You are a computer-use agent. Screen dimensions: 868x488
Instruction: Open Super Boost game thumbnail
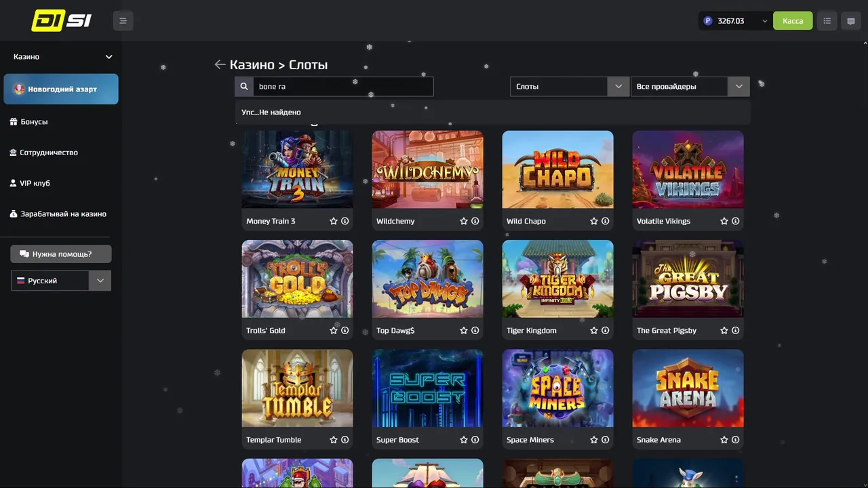(427, 388)
